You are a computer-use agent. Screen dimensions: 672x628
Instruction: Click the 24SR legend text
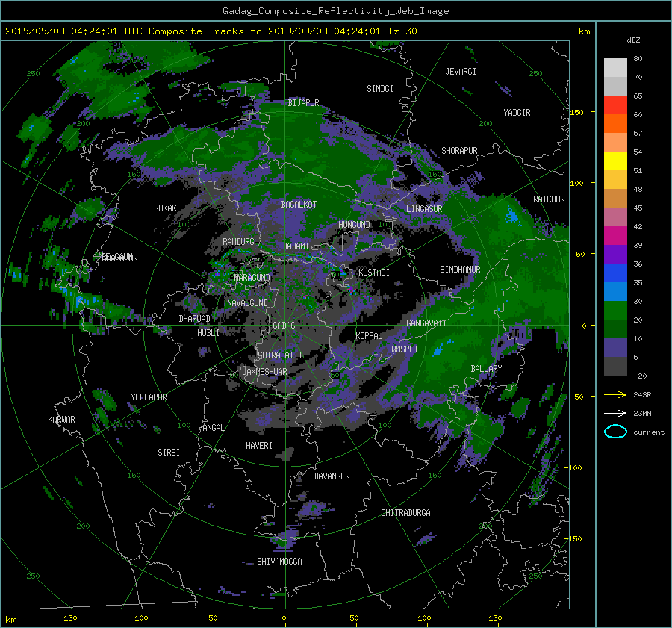click(642, 395)
